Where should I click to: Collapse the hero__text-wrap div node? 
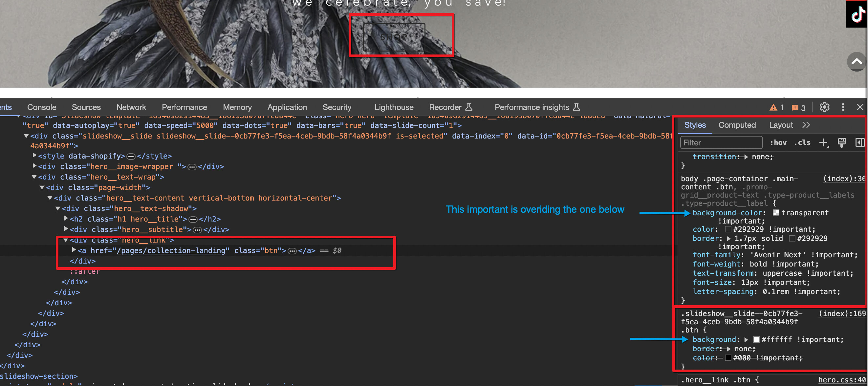click(34, 177)
